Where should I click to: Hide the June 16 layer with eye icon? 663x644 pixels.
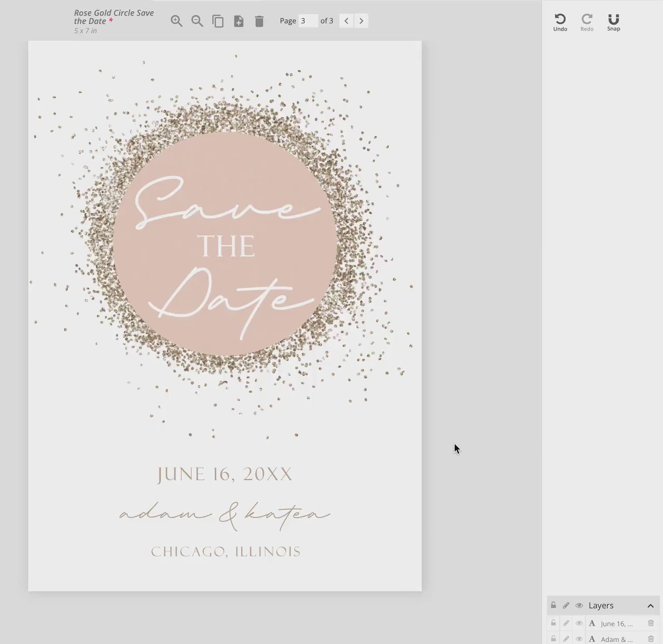579,623
